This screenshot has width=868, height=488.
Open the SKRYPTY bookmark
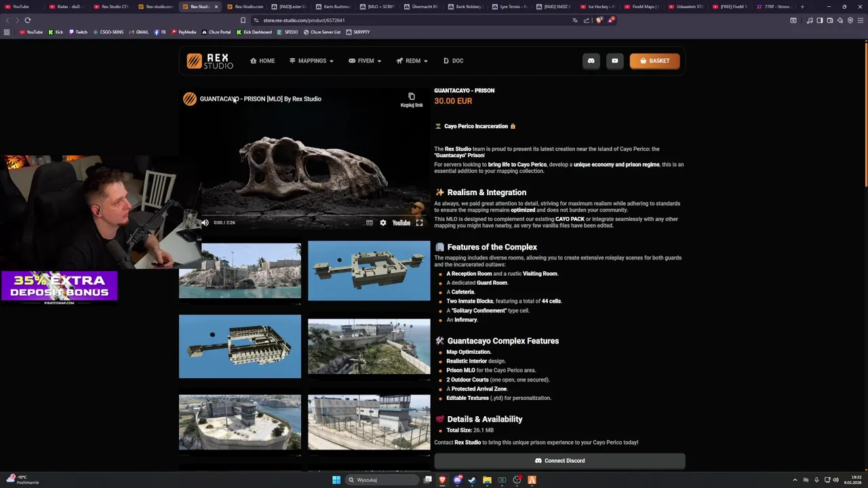358,32
